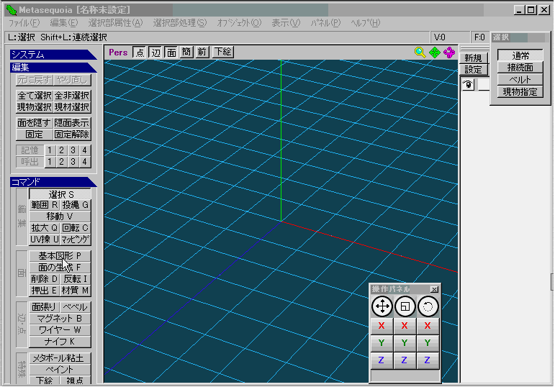555x392 pixels.
Task: Open the Pers view mode menu
Action: (118, 53)
